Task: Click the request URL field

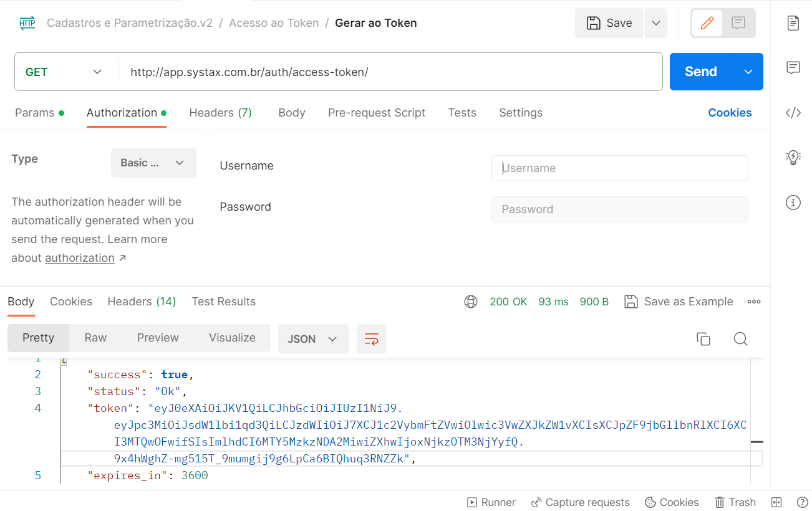Action: pyautogui.click(x=390, y=72)
